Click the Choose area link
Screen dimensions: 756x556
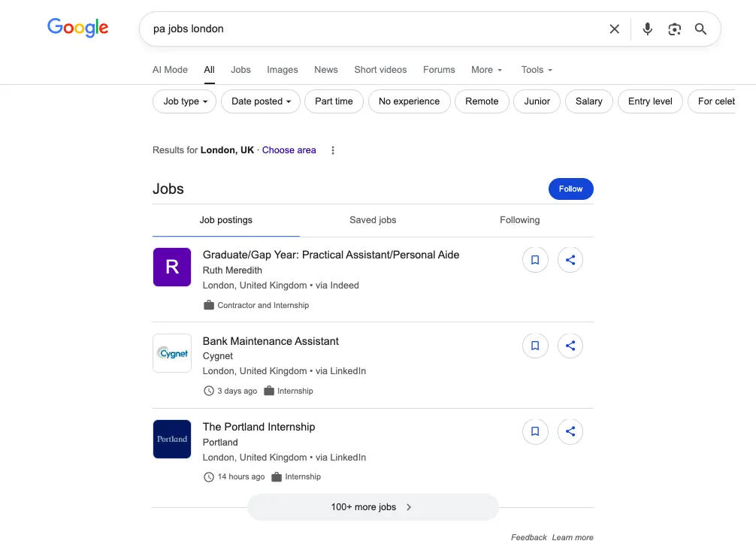point(289,150)
